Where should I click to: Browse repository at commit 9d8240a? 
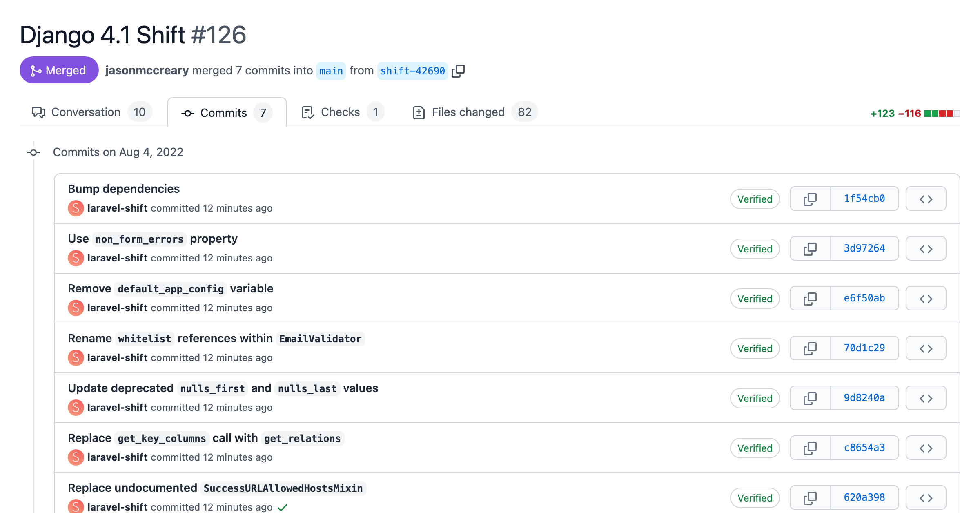click(926, 398)
